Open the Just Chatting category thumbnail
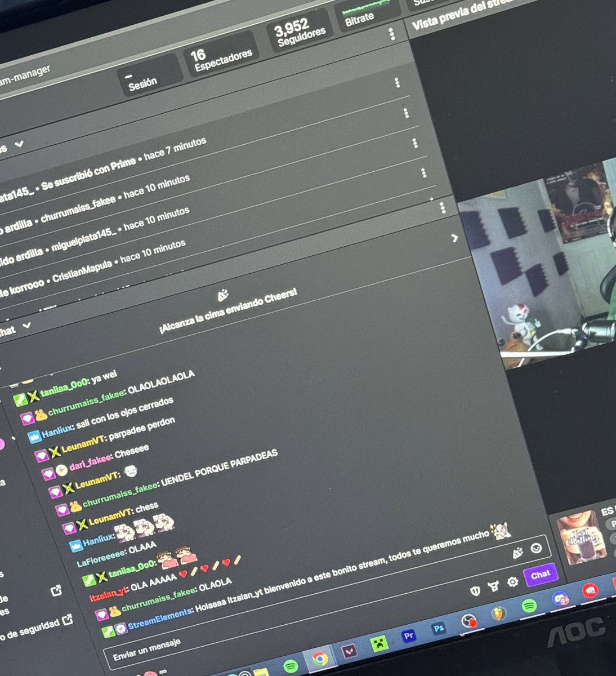616x676 pixels. pyautogui.click(x=582, y=539)
